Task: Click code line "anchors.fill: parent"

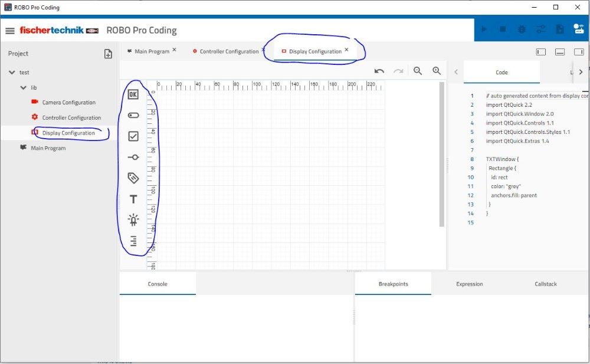Action: click(x=514, y=195)
